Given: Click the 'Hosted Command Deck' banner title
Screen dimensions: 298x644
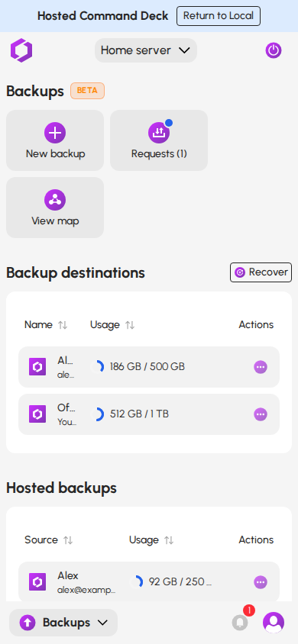Looking at the screenshot, I should [102, 16].
